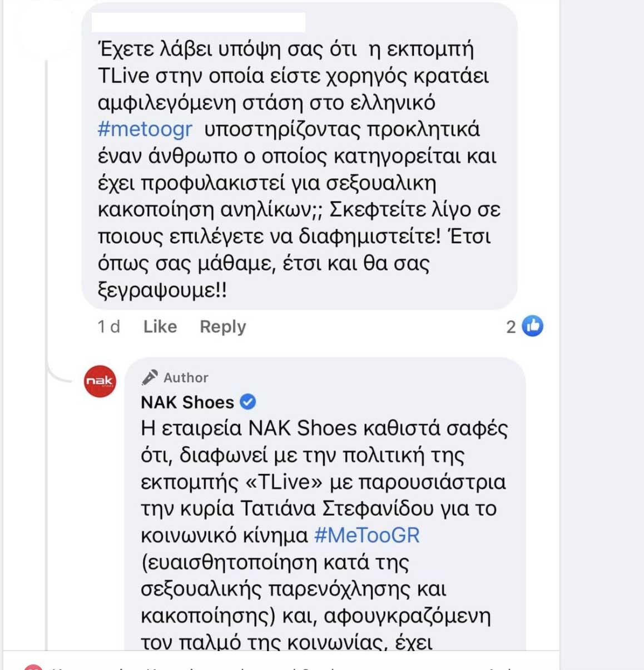Click the blue verified badge beside NAK Shoes
This screenshot has height=670, width=644.
tap(247, 401)
